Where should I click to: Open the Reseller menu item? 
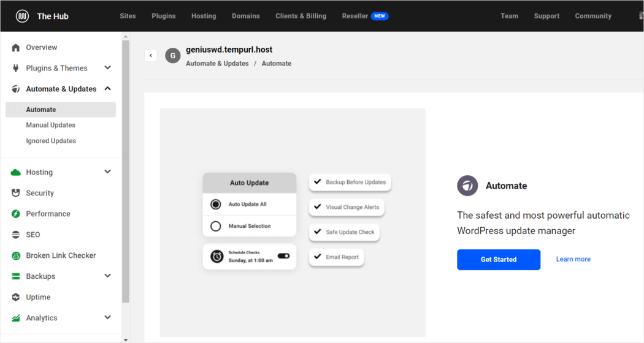[x=355, y=16]
